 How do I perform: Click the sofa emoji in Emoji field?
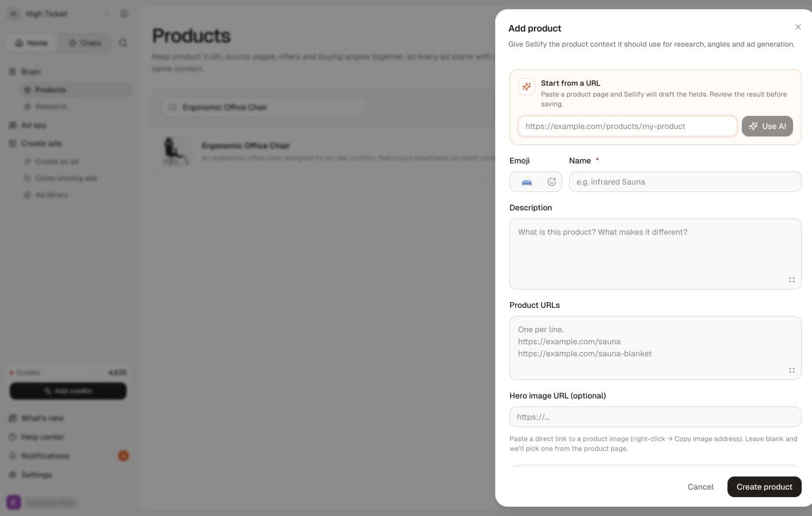(527, 182)
